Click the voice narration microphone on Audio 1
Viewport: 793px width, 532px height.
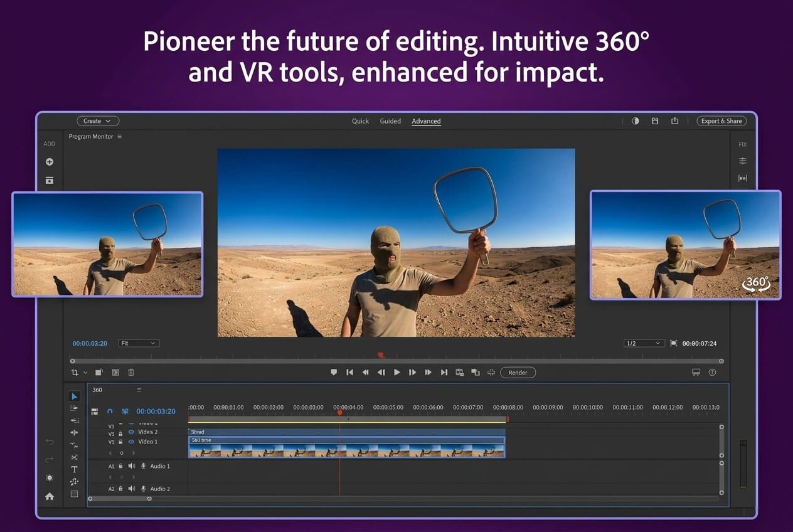pos(144,465)
